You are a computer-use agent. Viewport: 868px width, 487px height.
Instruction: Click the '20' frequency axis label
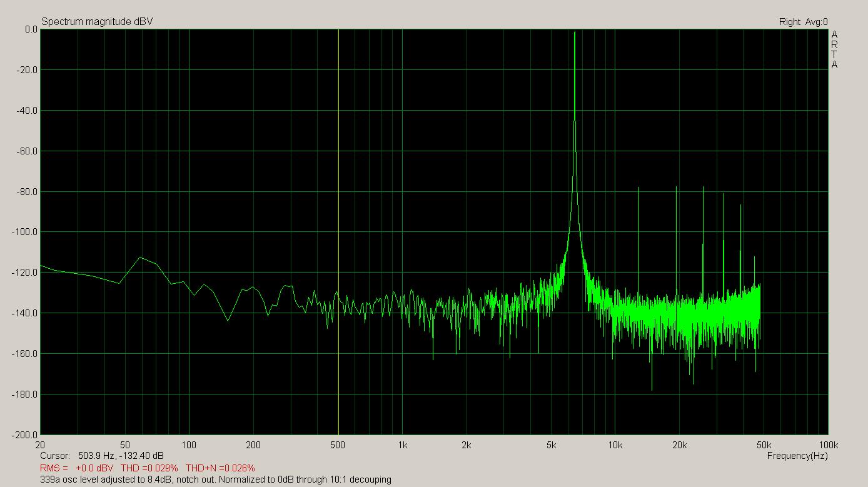[x=41, y=445]
